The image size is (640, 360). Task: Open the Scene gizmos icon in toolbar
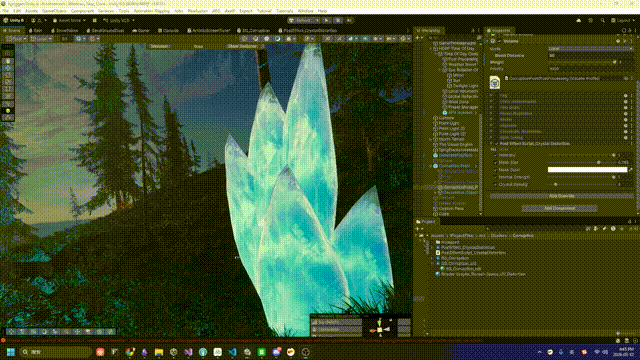coord(403,39)
